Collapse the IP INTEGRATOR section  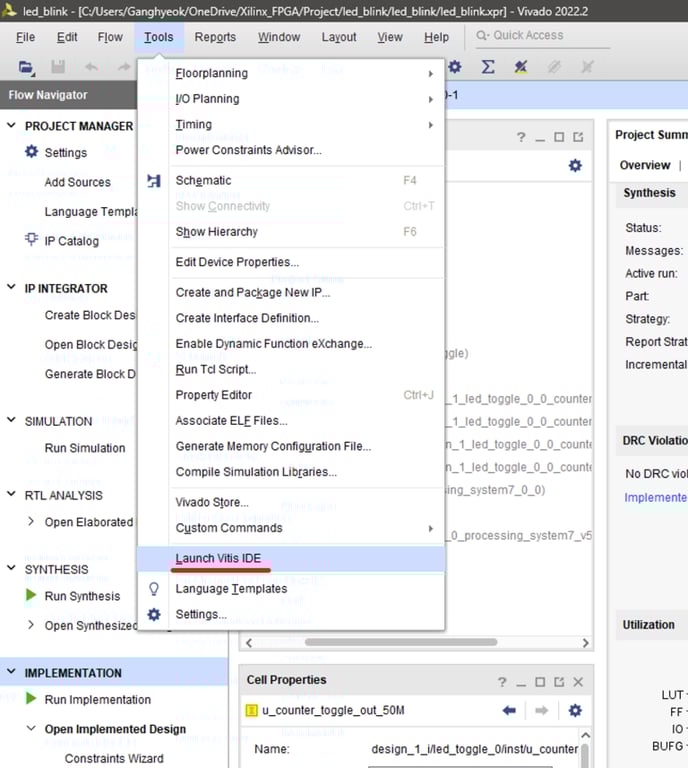[x=11, y=288]
